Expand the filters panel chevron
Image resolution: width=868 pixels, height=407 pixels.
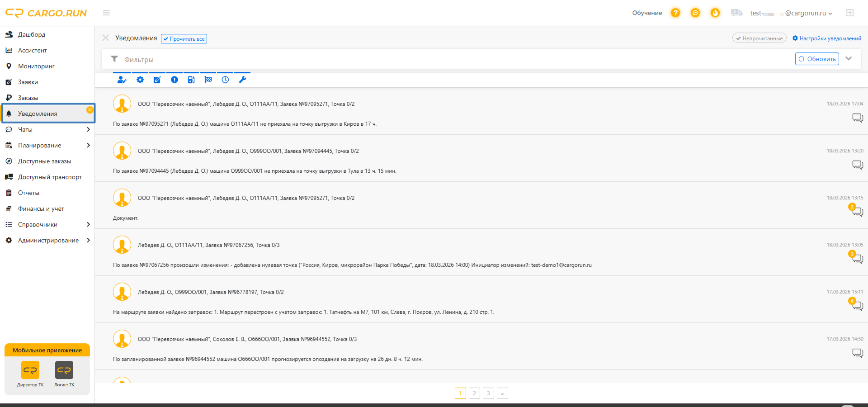pyautogui.click(x=849, y=59)
